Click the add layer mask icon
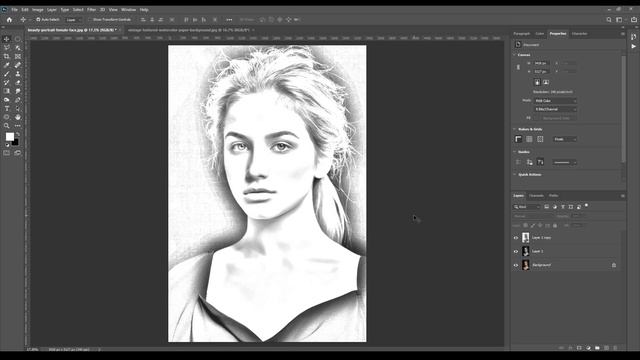The width and height of the screenshot is (640, 360). tap(579, 348)
